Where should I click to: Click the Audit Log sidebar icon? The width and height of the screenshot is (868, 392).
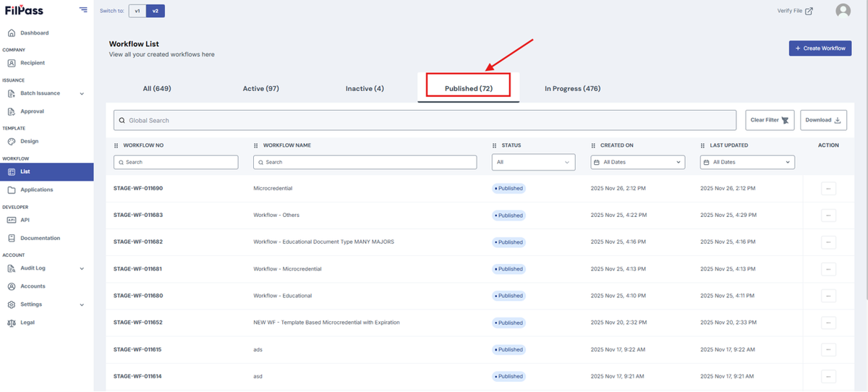12,268
